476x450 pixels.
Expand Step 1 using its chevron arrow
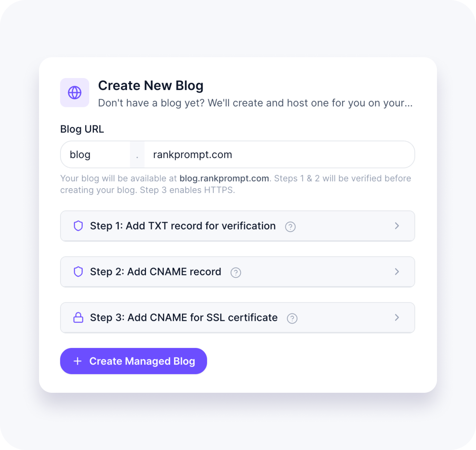[x=397, y=226]
